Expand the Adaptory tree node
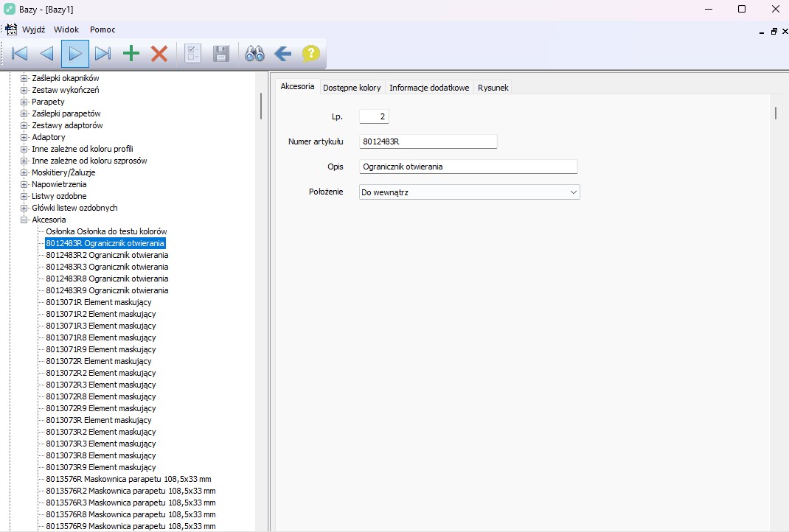This screenshot has width=789, height=532. (x=24, y=137)
